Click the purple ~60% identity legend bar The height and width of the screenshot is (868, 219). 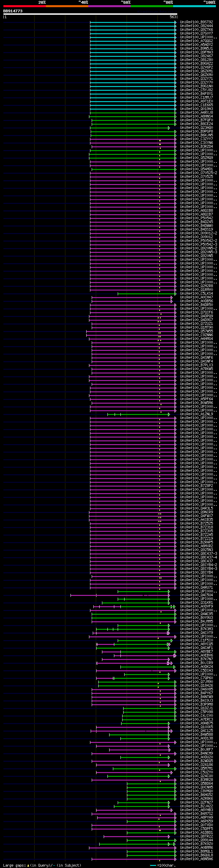pyautogui.click(x=109, y=6)
